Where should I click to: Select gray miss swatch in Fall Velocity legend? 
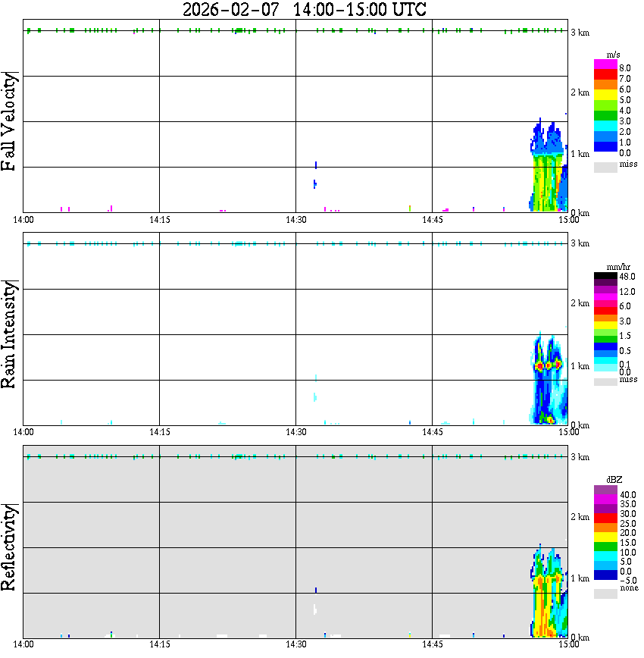pos(605,167)
